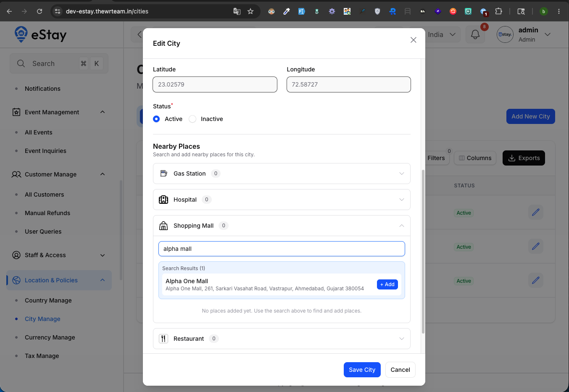
Task: Click the Hospital building icon
Action: pos(163,200)
